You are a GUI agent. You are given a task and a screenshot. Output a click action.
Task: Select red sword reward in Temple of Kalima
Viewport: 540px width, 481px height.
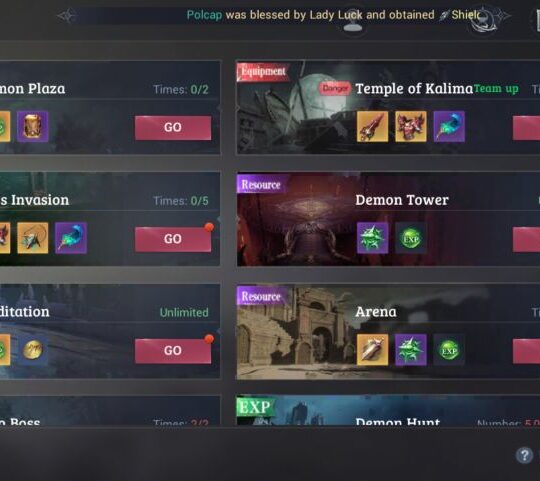[372, 126]
